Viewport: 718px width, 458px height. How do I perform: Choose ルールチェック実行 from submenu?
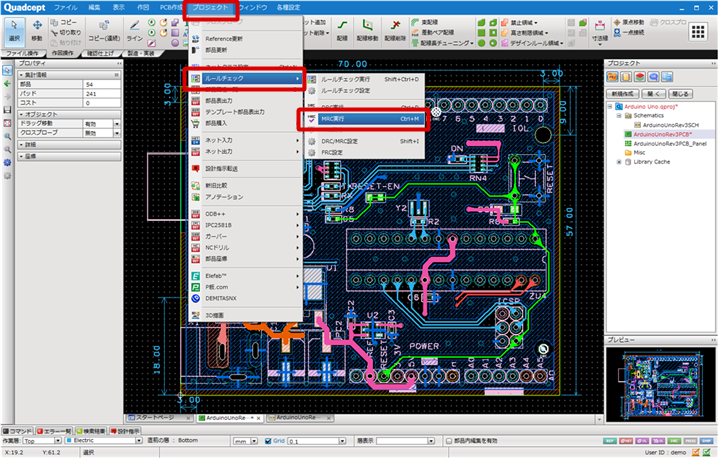[364, 79]
